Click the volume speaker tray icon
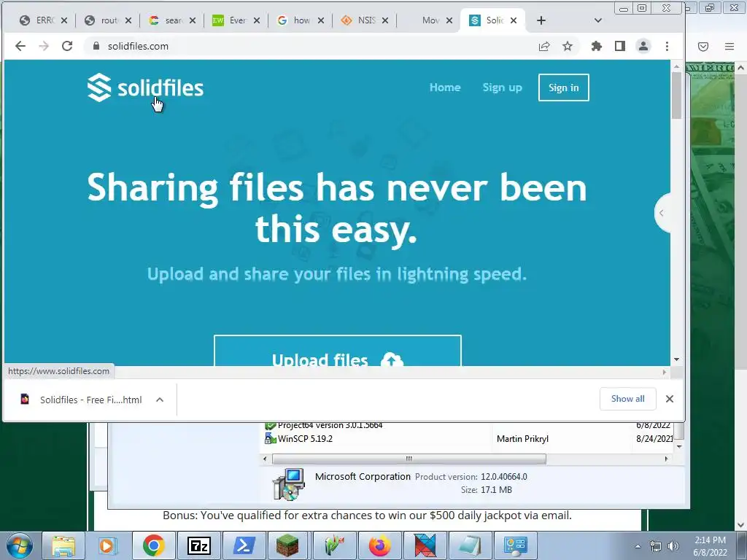Screen dimensions: 747x560 coord(673,546)
